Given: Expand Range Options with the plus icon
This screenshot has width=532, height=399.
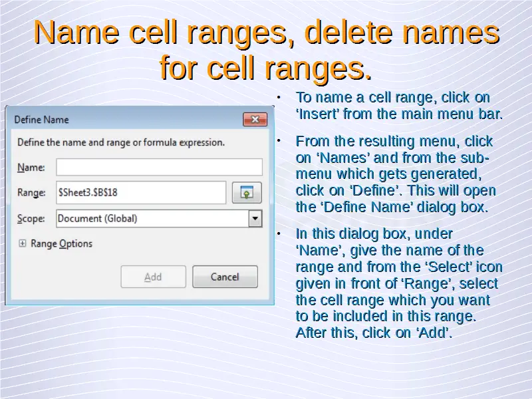Looking at the screenshot, I should [x=22, y=244].
